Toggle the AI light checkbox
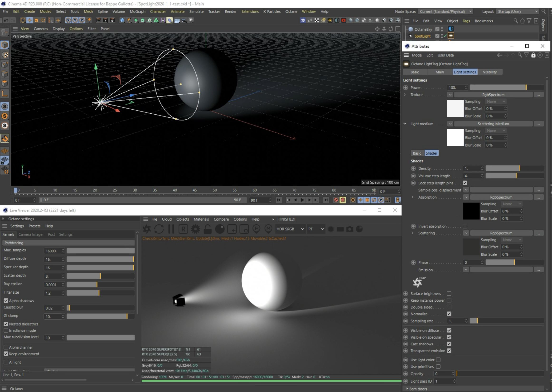The width and height of the screenshot is (552, 392). pos(6,362)
